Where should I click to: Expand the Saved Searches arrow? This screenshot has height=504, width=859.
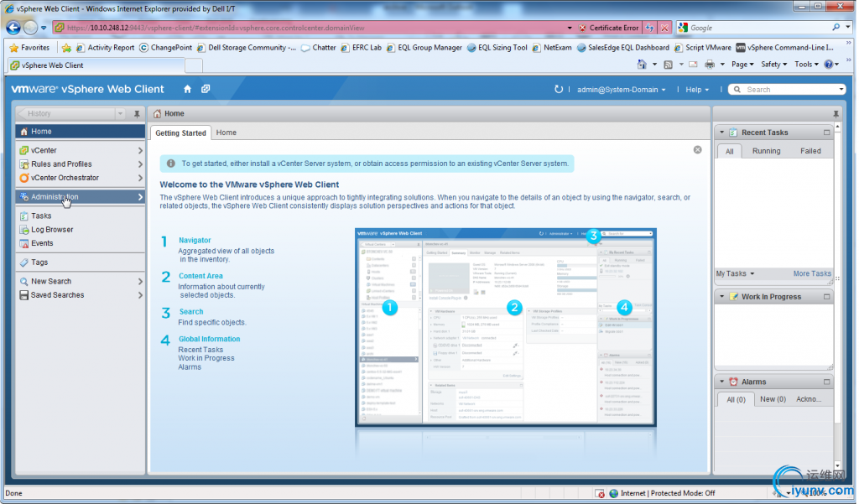point(140,294)
